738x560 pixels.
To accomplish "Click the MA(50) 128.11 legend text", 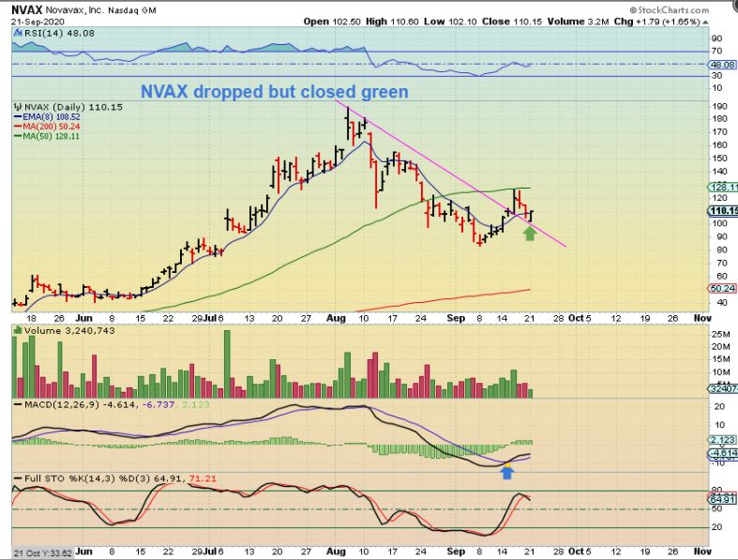I will coord(52,137).
